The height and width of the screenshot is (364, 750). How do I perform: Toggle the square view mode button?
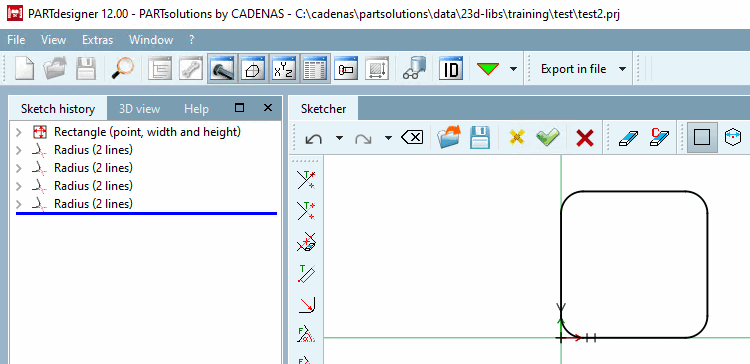[x=702, y=138]
